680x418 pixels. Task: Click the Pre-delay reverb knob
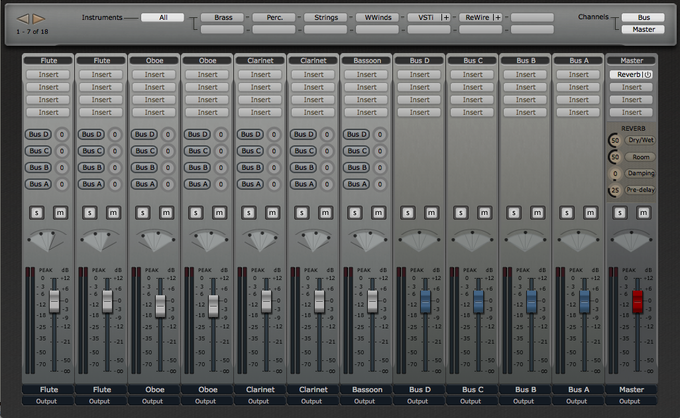click(x=615, y=190)
